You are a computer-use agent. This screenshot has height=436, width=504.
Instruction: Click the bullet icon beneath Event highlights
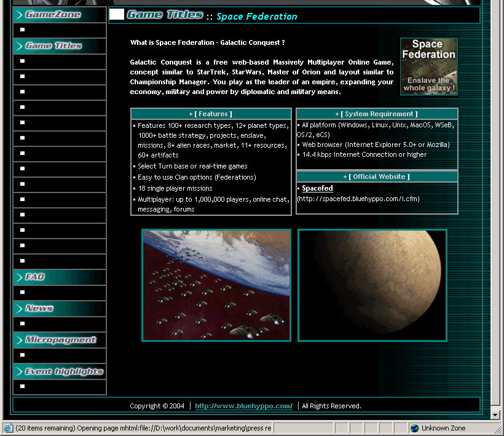pos(23,386)
